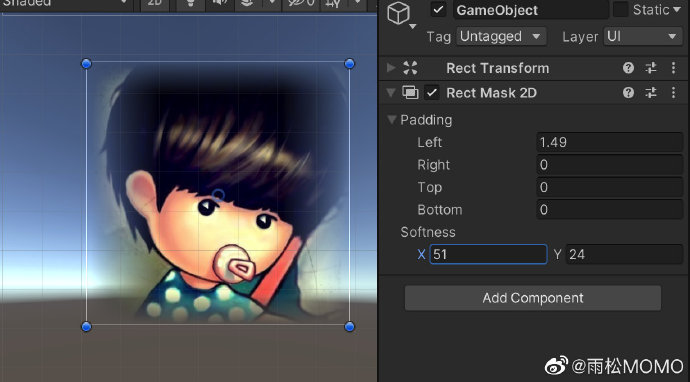
Task: Toggle the GameObject active checkbox
Action: pyautogui.click(x=438, y=10)
